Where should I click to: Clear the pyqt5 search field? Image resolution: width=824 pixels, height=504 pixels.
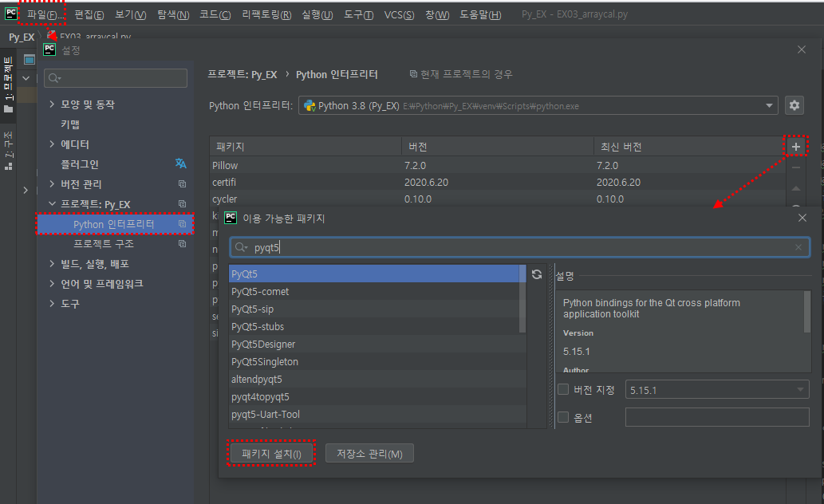pyautogui.click(x=798, y=247)
